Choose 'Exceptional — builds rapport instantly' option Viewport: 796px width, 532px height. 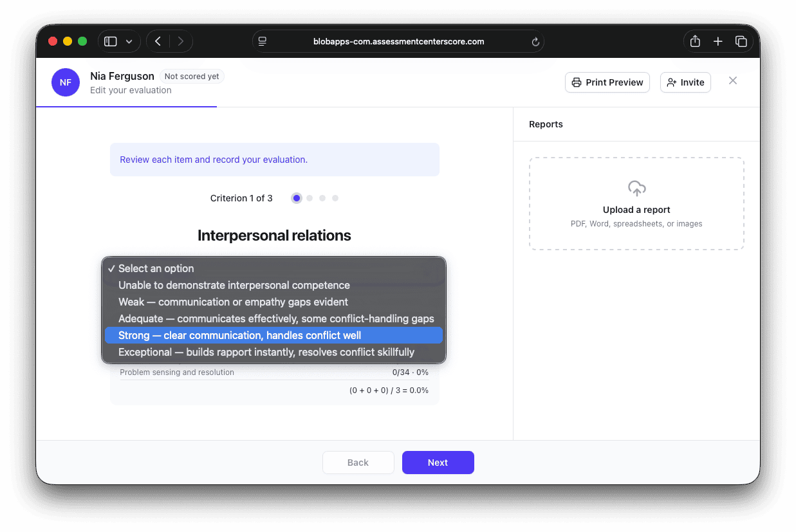point(273,352)
